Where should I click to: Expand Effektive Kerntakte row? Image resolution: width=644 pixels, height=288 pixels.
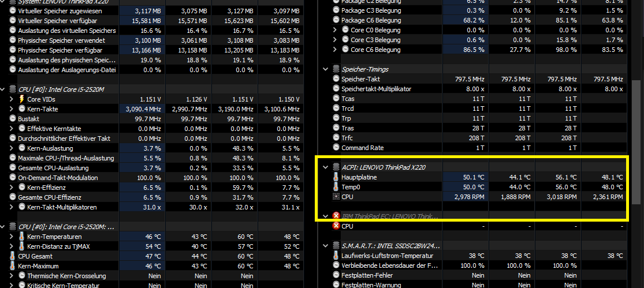(x=12, y=129)
